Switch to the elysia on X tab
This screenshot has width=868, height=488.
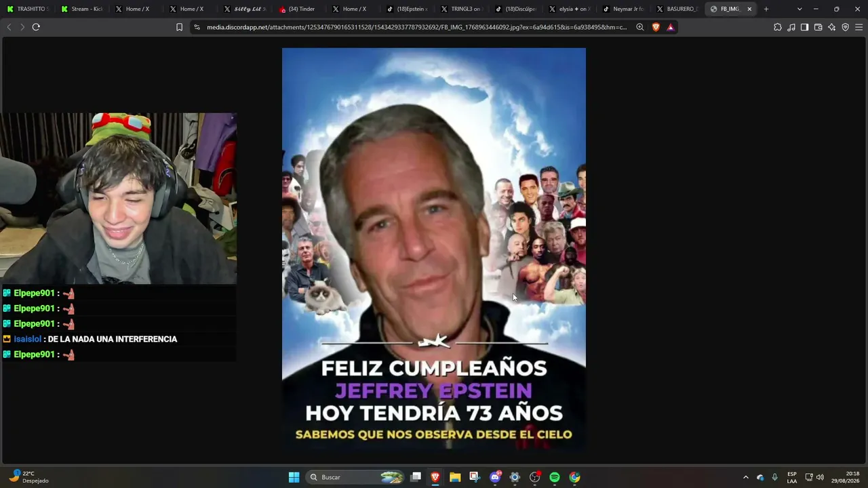[x=570, y=9]
